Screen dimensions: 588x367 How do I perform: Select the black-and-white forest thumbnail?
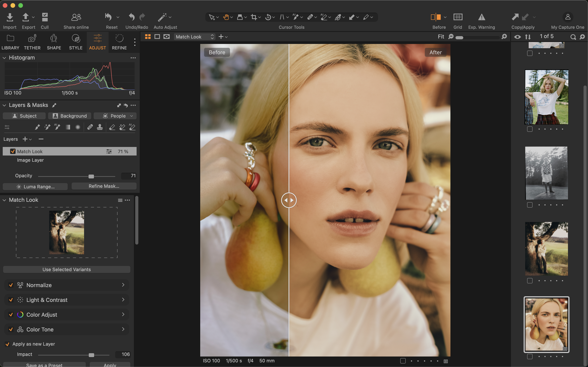(546, 173)
